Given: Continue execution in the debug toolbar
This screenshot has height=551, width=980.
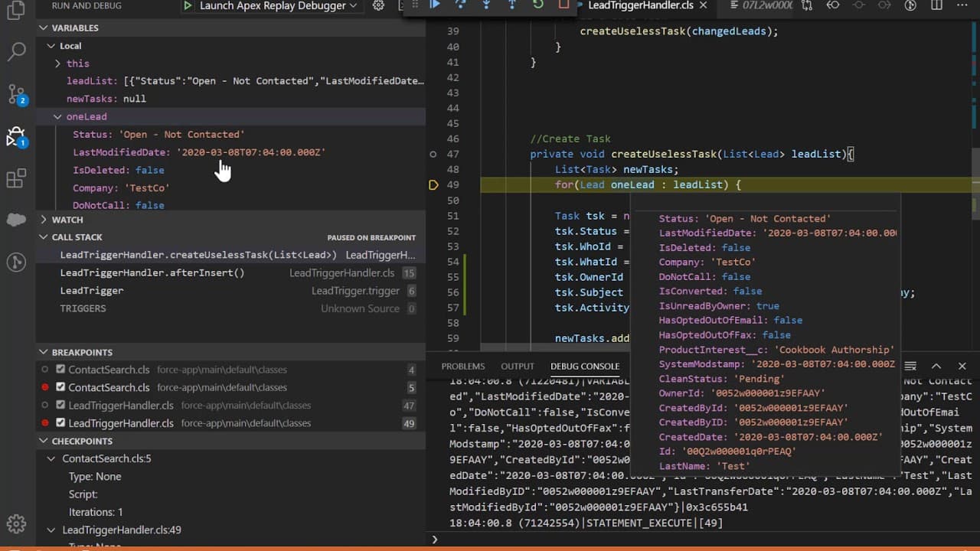Looking at the screenshot, I should 435,5.
